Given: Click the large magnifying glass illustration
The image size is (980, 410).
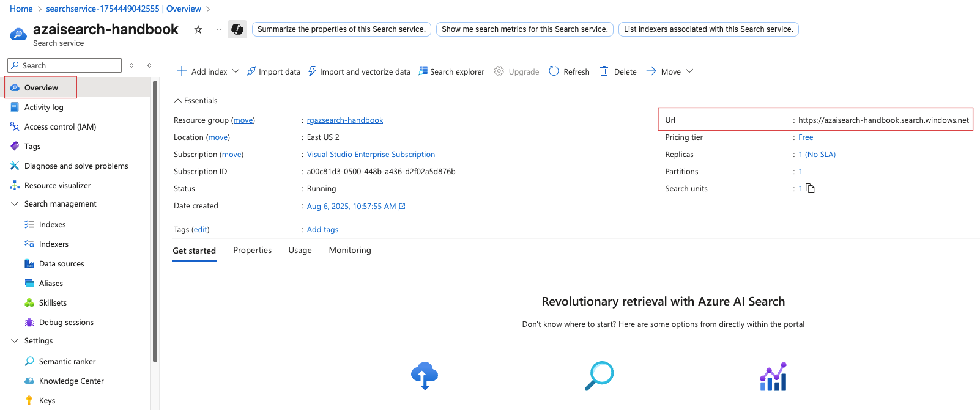Looking at the screenshot, I should pyautogui.click(x=599, y=376).
